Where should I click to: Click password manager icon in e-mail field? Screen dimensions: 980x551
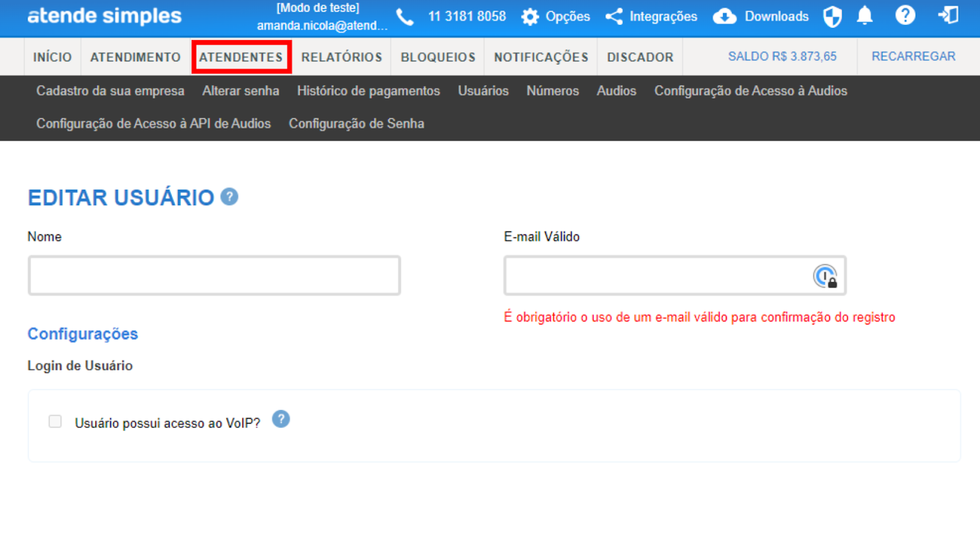point(825,276)
